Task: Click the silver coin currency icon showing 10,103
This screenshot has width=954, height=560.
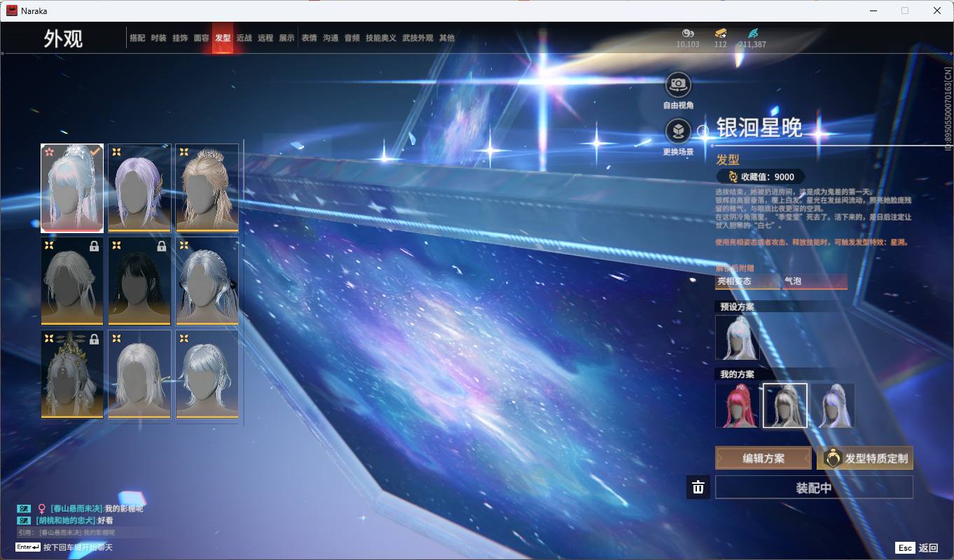Action: click(688, 33)
